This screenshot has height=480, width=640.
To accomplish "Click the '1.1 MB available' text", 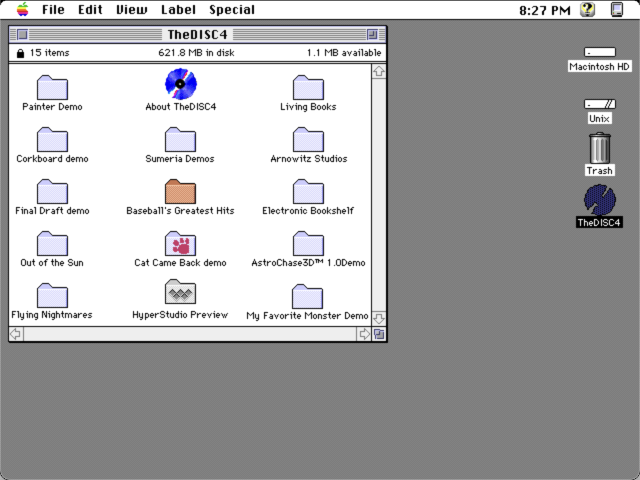I will (x=344, y=53).
